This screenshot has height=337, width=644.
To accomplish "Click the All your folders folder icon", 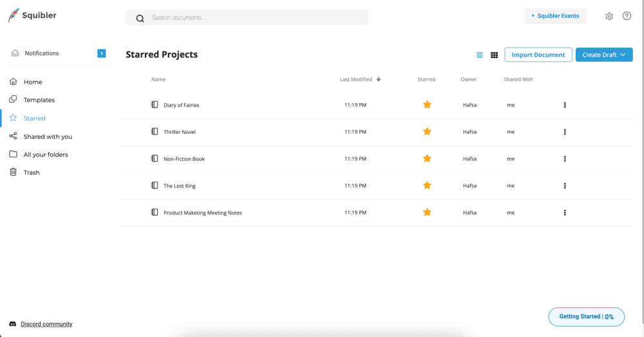I will click(13, 154).
